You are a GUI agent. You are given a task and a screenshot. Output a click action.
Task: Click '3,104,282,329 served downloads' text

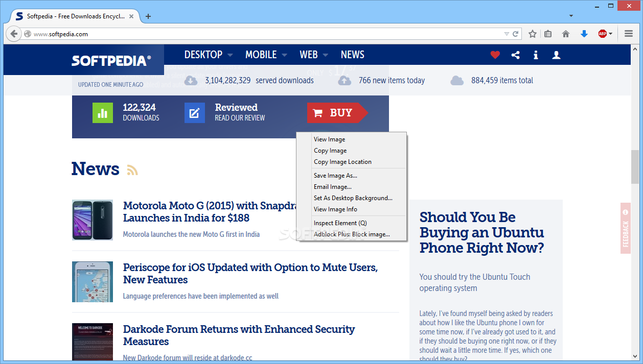(x=259, y=80)
